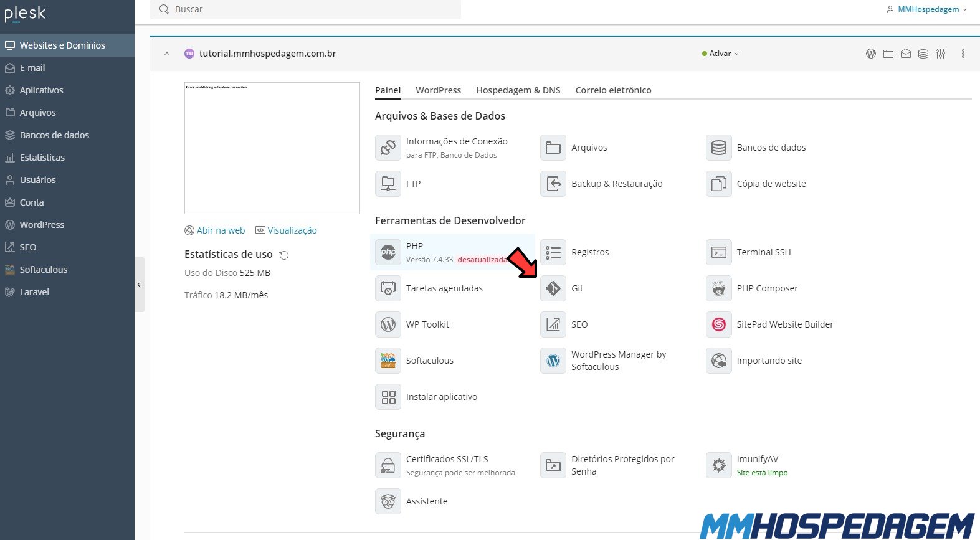Click the Plesk logo
Screen dimensions: 980x540
pyautogui.click(x=25, y=14)
